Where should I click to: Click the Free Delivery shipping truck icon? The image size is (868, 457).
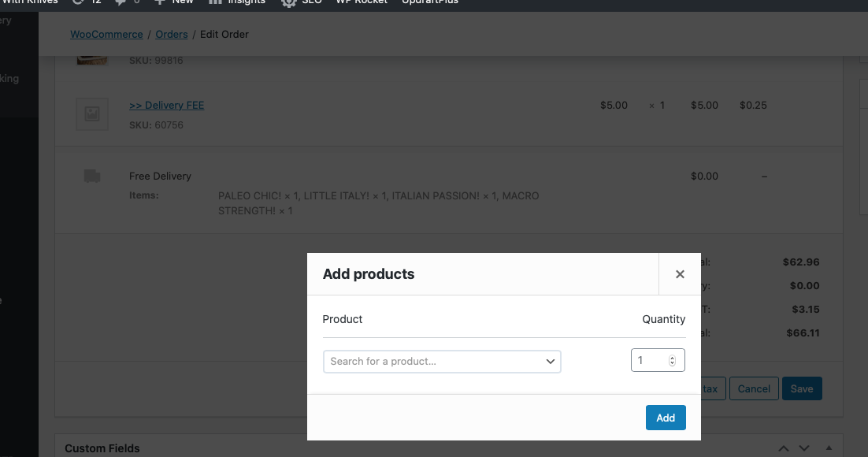click(91, 176)
